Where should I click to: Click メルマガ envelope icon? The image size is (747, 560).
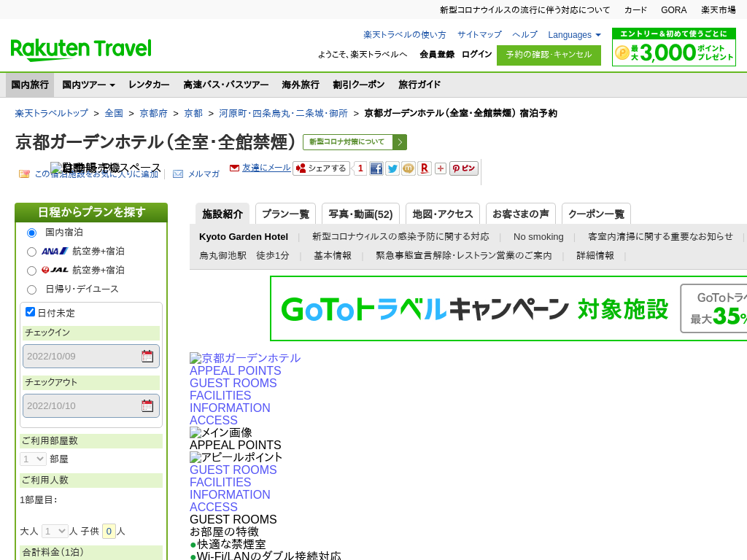coord(178,174)
